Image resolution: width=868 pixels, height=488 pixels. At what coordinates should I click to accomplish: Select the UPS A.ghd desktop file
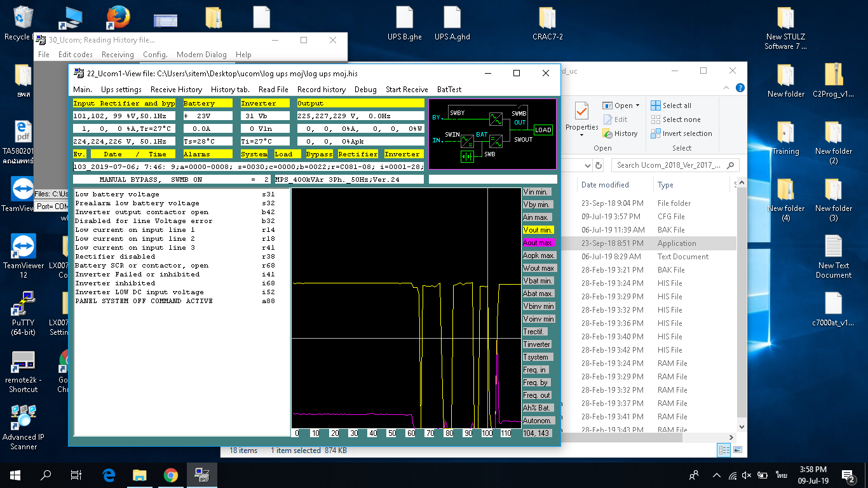pos(452,24)
